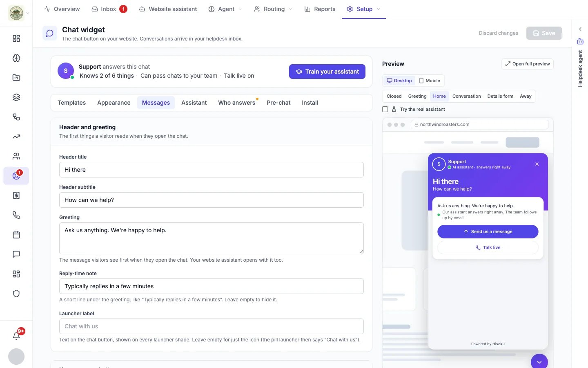Open the calendar sidebar icon

tap(16, 235)
